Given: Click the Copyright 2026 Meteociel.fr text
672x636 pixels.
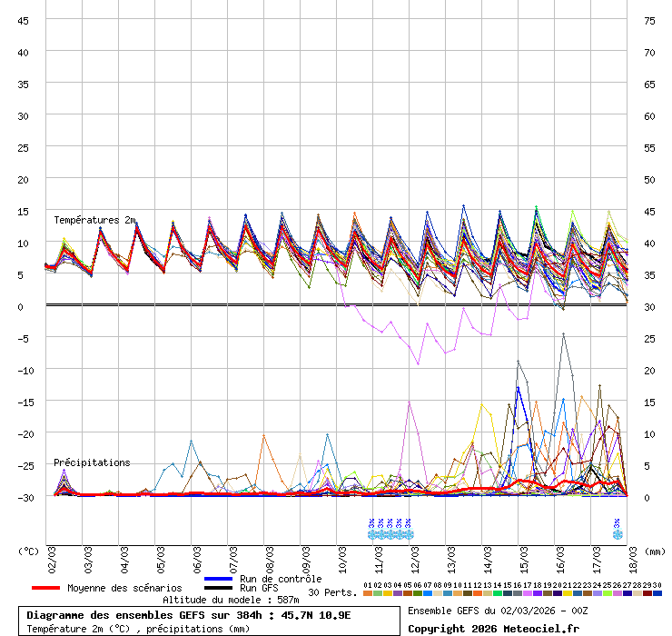Looking at the screenshot, I should (493, 628).
